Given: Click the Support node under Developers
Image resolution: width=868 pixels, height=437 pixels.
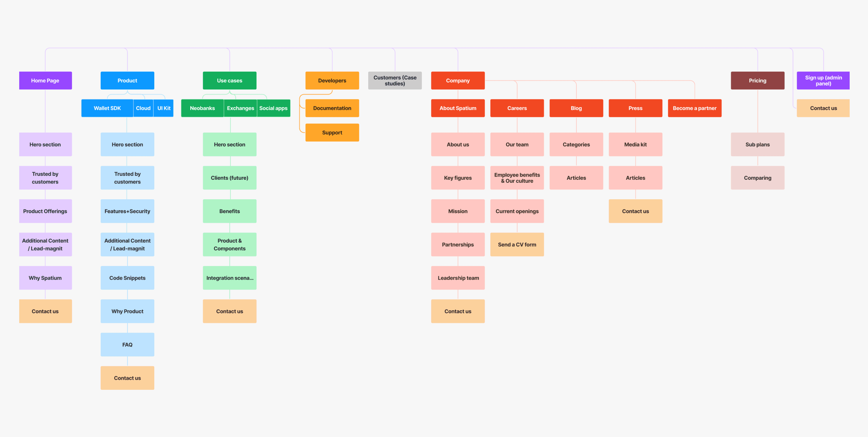Looking at the screenshot, I should click(x=332, y=133).
